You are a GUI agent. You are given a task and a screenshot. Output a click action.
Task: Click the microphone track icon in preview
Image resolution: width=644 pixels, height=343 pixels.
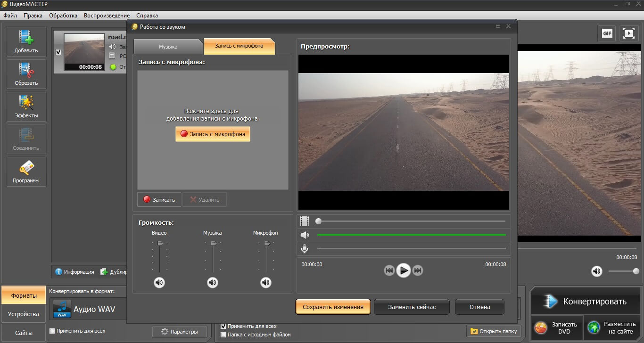305,249
